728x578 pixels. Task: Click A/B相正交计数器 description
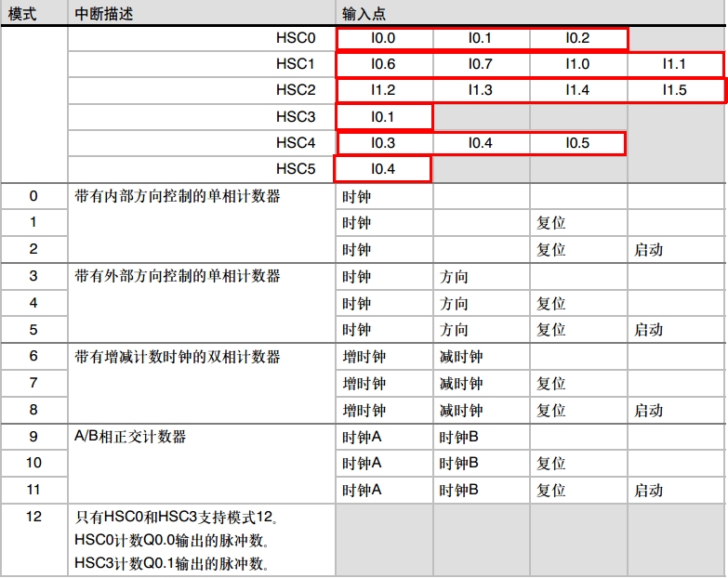click(x=130, y=437)
